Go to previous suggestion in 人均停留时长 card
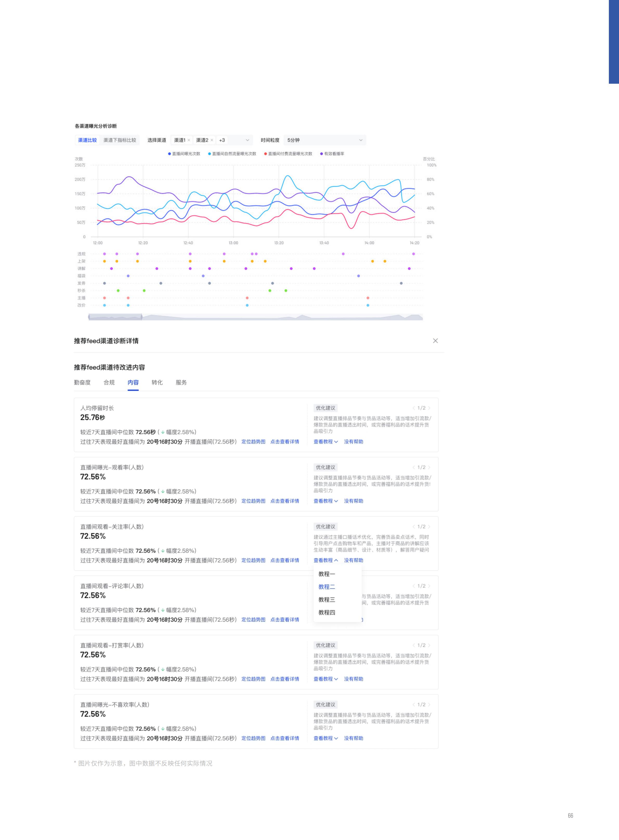The width and height of the screenshot is (619, 840). [414, 408]
